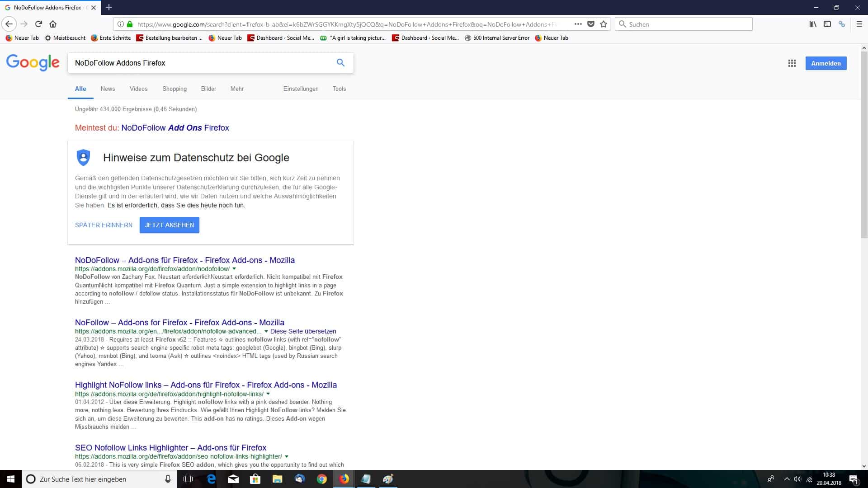
Task: Open the Firefox home page icon
Action: (x=53, y=24)
